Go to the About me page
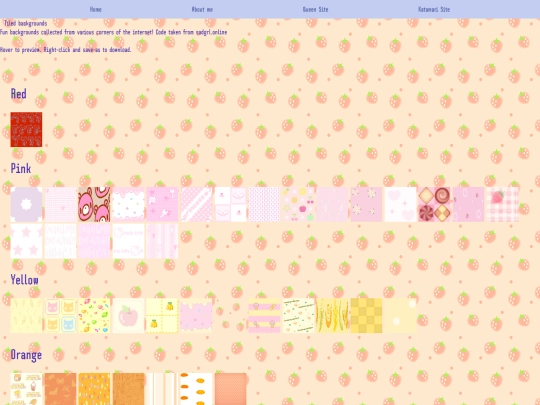This screenshot has width=540, height=405. (x=202, y=9)
